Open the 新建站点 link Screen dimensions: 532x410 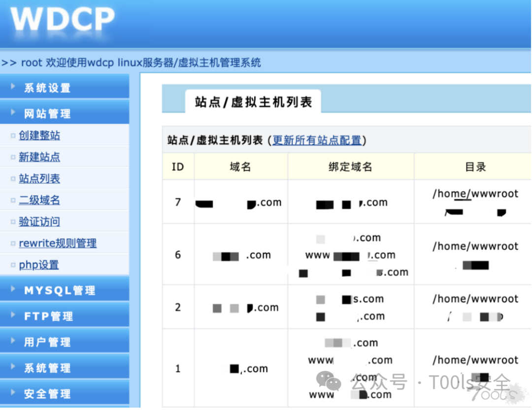[x=39, y=157]
